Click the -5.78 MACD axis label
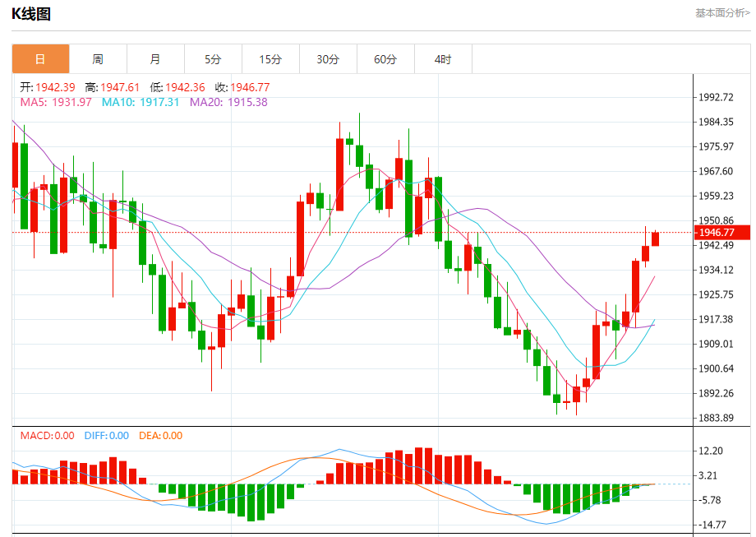756x537 pixels. point(711,500)
